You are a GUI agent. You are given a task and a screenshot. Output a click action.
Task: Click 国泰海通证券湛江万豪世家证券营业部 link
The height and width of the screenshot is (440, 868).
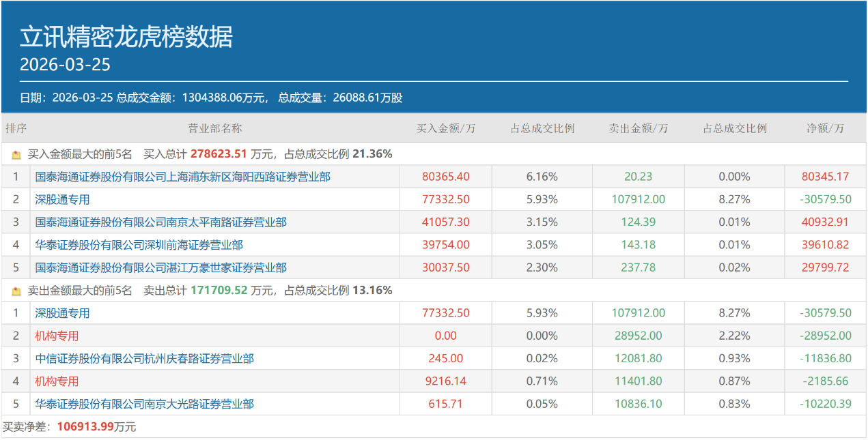(x=160, y=268)
